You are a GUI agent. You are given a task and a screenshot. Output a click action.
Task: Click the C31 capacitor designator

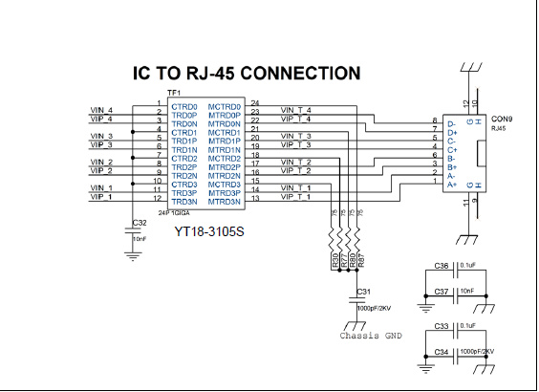point(364,292)
